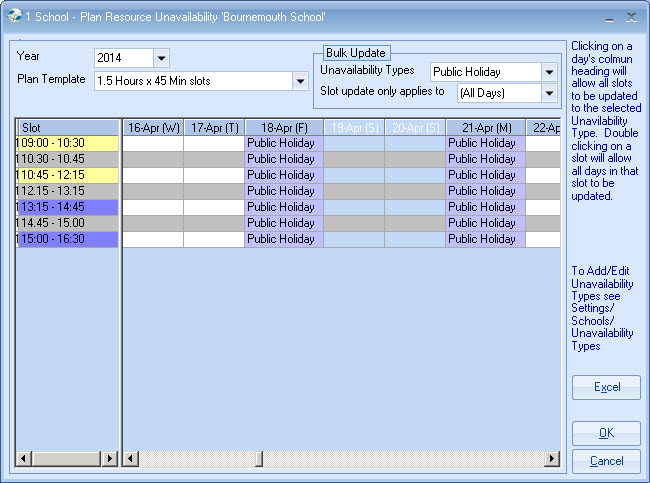Expand the Slot update only applies to dropdown

(x=548, y=93)
